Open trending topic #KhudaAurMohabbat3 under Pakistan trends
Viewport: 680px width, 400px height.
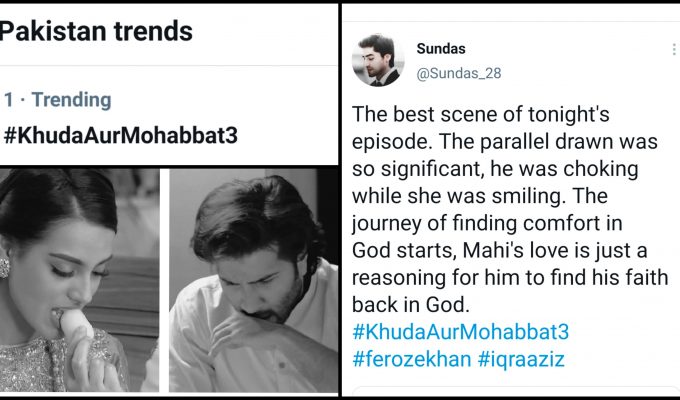(120, 136)
